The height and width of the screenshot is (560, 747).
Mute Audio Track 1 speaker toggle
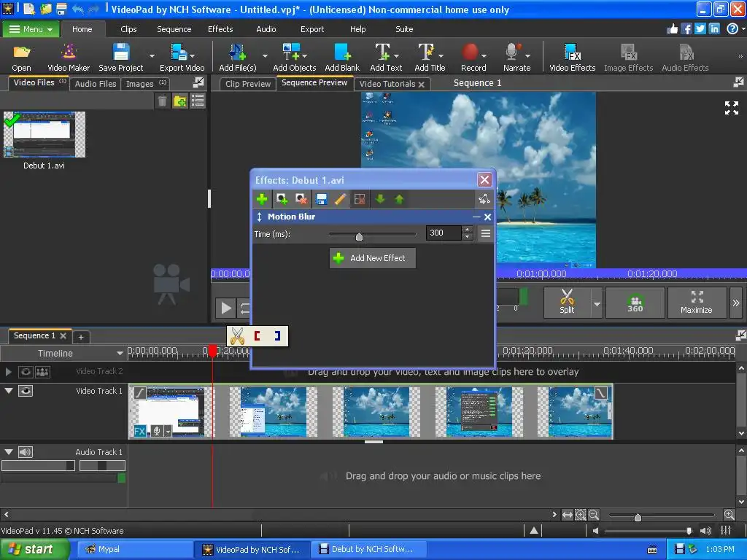point(26,452)
